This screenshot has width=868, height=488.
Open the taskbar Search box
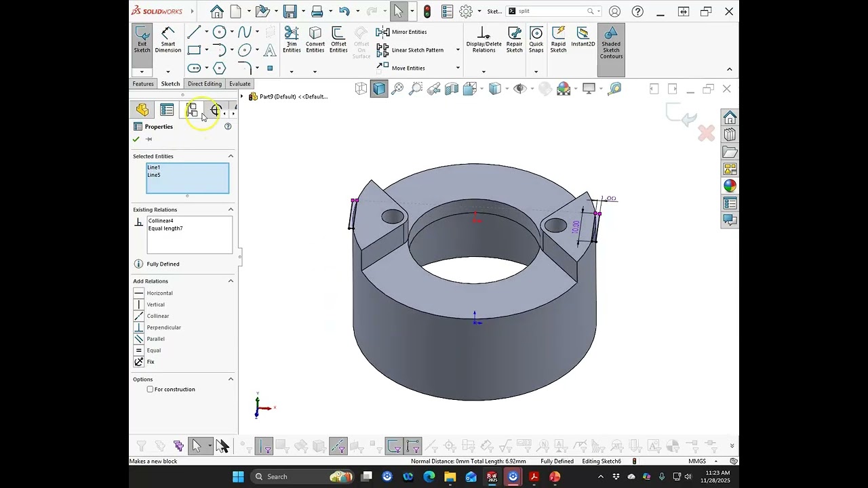303,476
